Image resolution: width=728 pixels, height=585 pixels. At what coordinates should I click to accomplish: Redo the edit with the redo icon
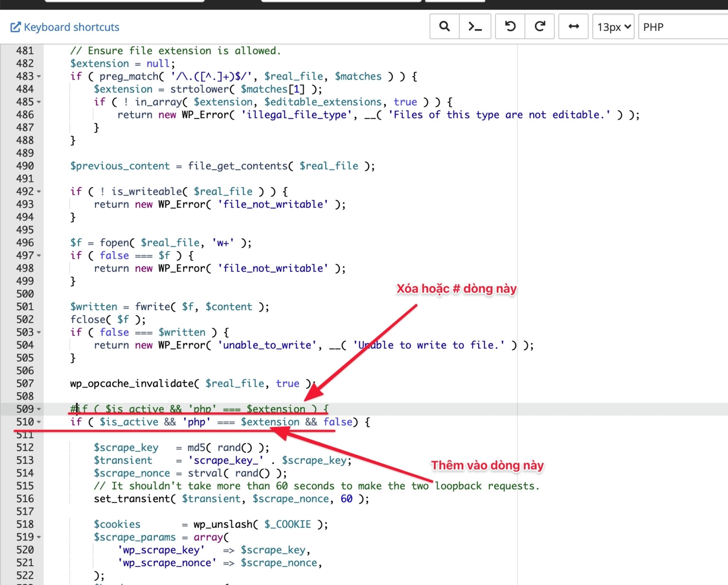[x=540, y=27]
